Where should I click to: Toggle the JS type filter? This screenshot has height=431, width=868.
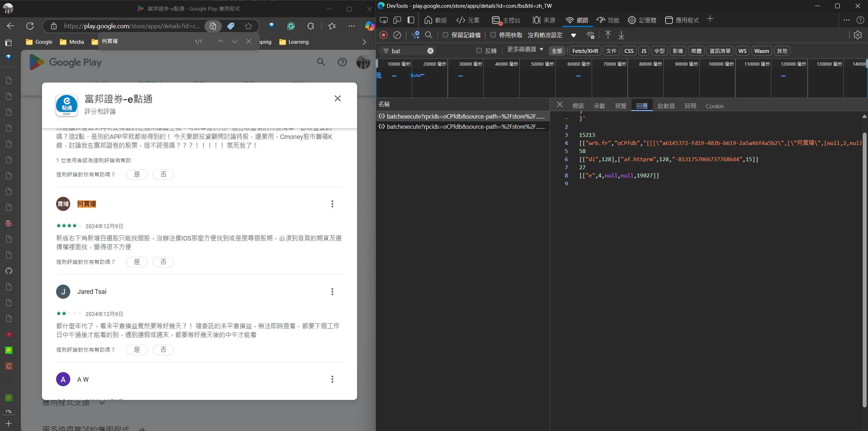point(644,51)
